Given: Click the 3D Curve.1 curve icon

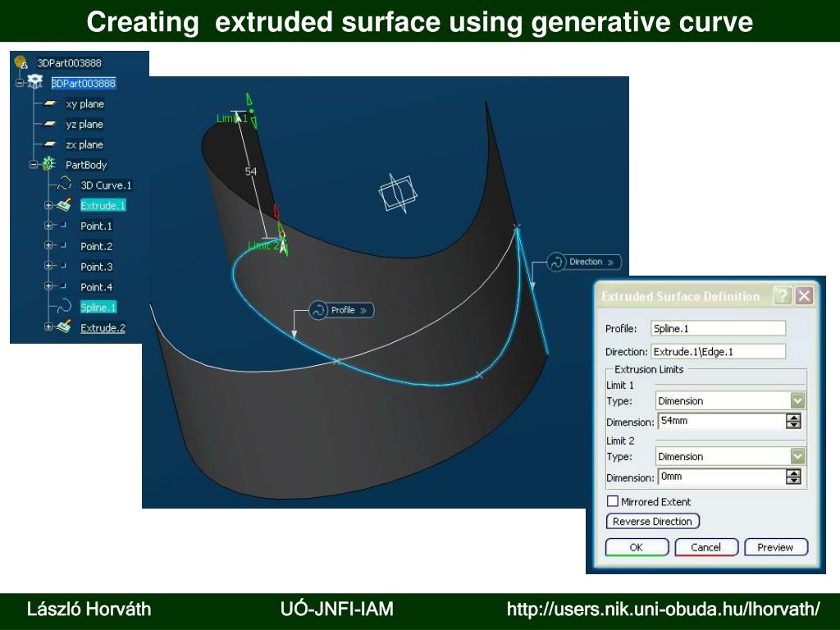Looking at the screenshot, I should coord(64,184).
